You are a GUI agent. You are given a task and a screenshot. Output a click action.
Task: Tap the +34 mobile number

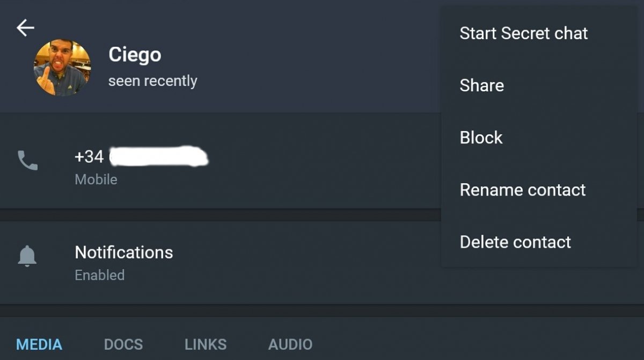tap(142, 156)
